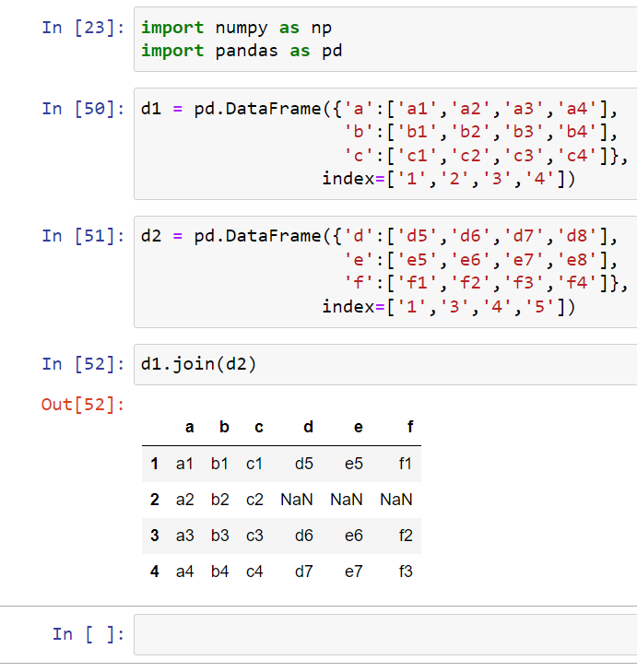Click column header 'e' in output table

(x=359, y=428)
